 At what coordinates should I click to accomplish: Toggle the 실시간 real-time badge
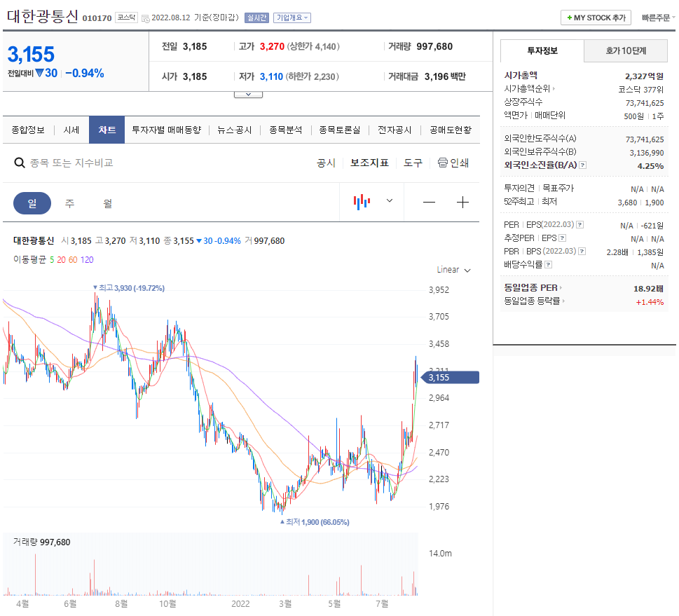(x=256, y=18)
